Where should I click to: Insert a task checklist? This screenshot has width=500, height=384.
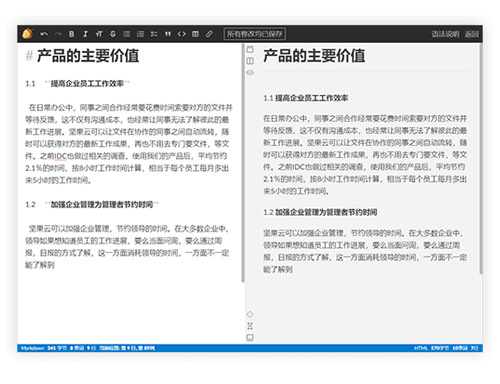point(154,34)
